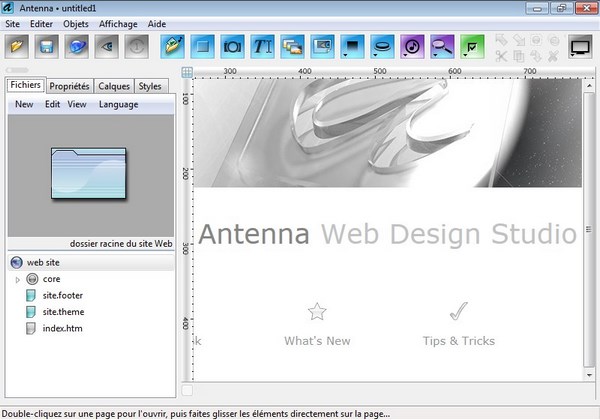Click the vertical scrollbar thumb
The width and height of the screenshot is (600, 420).
point(589,230)
